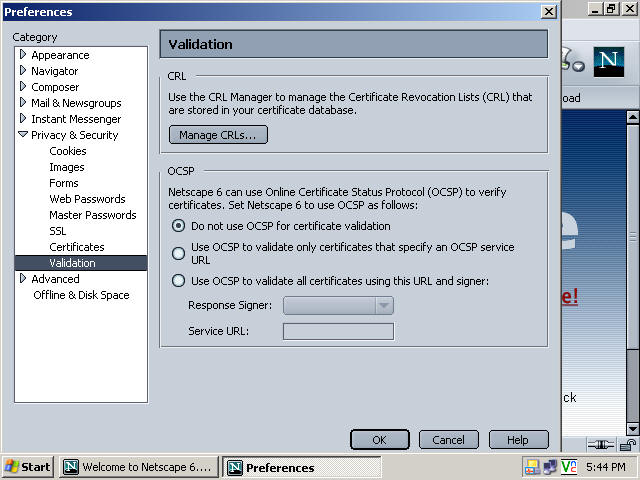The image size is (640, 480).
Task: Click the Service URL input field
Action: coord(338,331)
